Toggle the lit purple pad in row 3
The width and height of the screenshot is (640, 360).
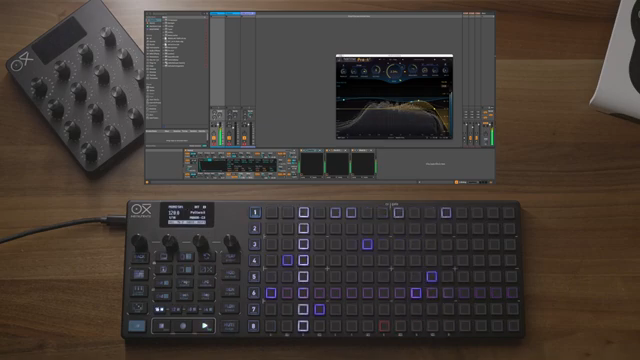pos(367,244)
